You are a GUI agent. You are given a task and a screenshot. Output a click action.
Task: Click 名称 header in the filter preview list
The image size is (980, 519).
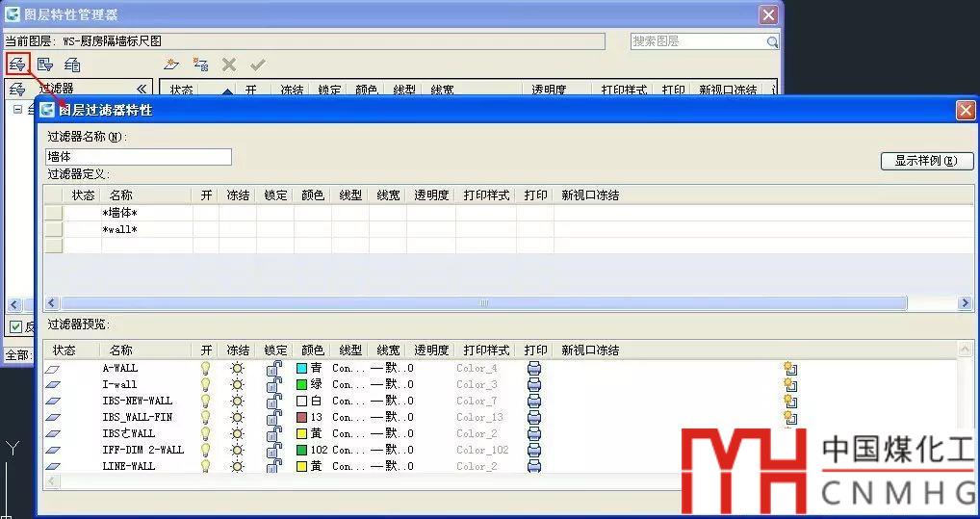(x=120, y=350)
